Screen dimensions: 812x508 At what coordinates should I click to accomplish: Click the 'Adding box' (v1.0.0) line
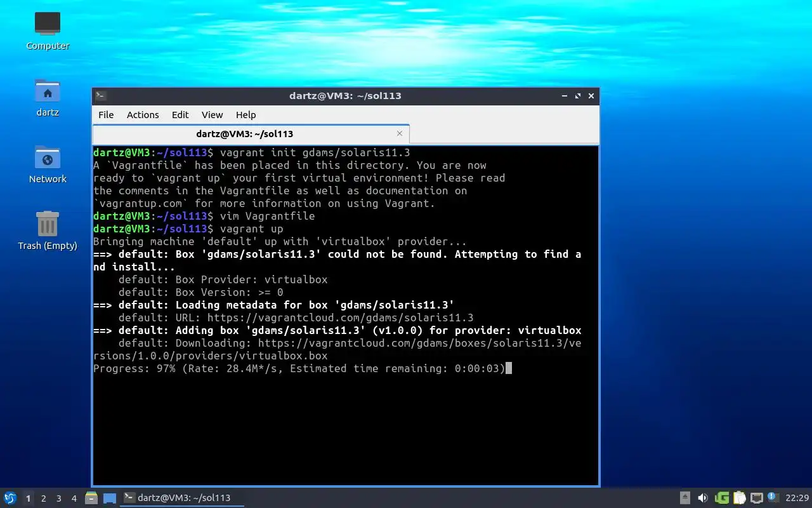point(337,330)
